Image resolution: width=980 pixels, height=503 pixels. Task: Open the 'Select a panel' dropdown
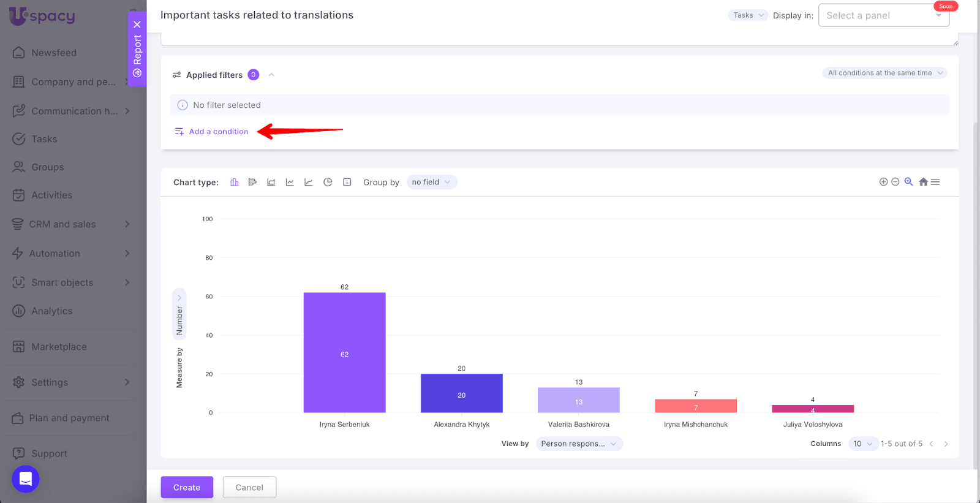883,15
